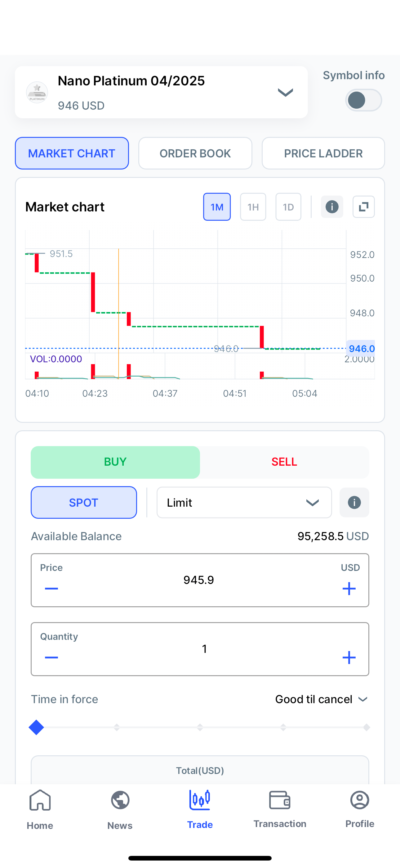Expand the market chart to fullscreen
This screenshot has width=400, height=868.
363,207
